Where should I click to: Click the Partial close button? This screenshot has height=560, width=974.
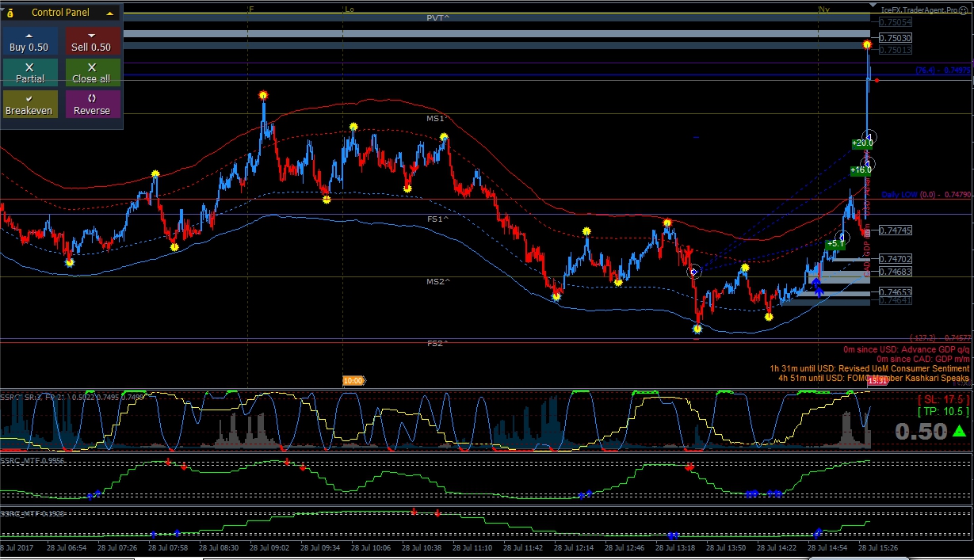pyautogui.click(x=29, y=73)
